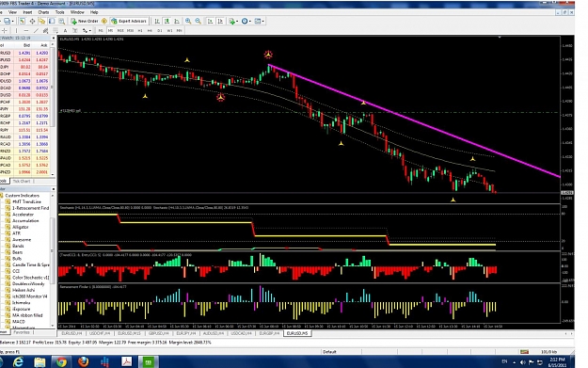Viewport: 588px width, 368px height.
Task: Open the Periodicity clock dropdown
Action: click(246, 21)
